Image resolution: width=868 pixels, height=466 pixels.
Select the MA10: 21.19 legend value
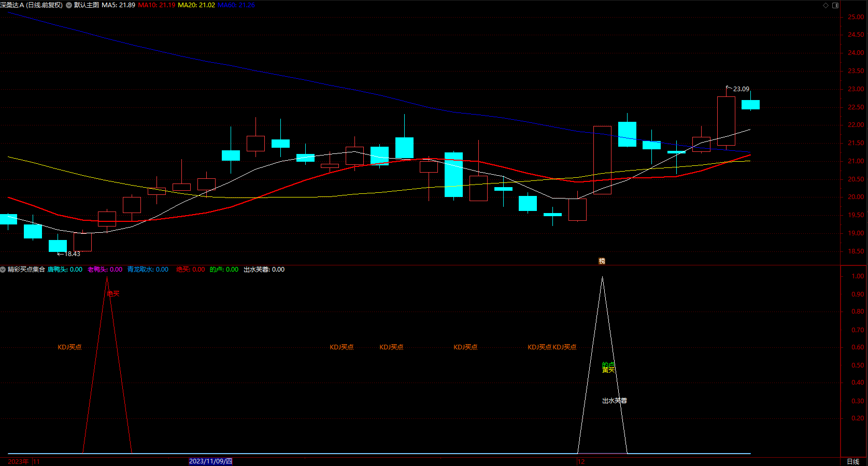tap(156, 5)
